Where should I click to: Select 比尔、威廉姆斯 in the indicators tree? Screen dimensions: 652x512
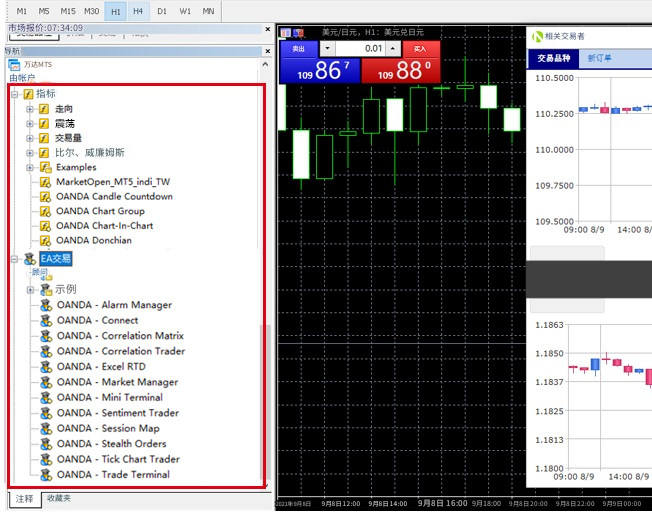(89, 153)
